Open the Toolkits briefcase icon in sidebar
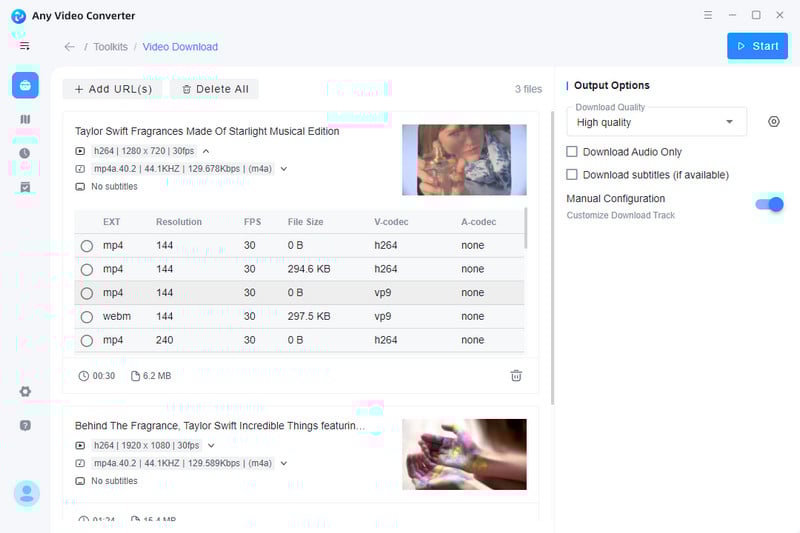This screenshot has width=800, height=533. pos(25,85)
